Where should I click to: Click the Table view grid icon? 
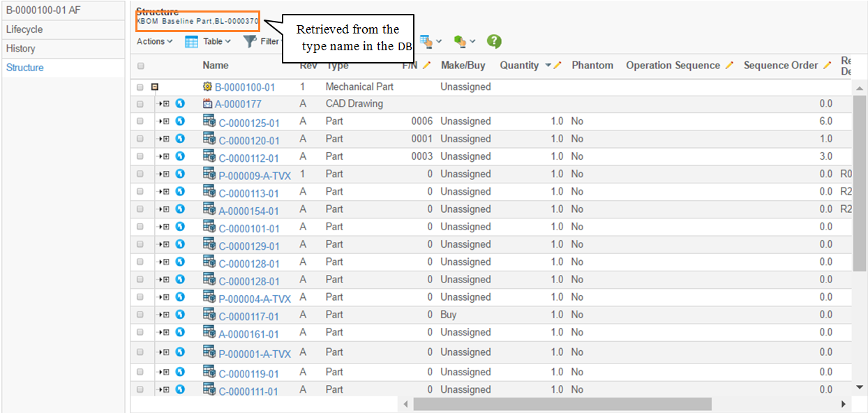point(191,42)
